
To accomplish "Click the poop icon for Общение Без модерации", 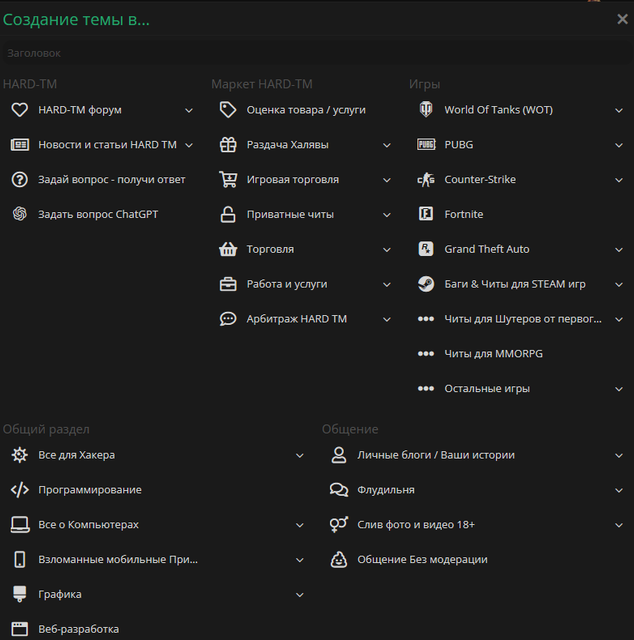I will (x=338, y=560).
